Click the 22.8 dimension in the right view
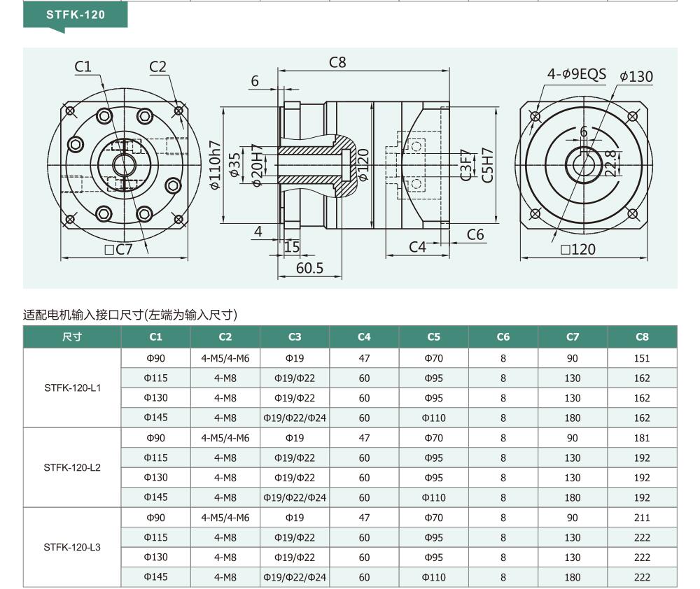This screenshot has height=589, width=700. [x=611, y=163]
